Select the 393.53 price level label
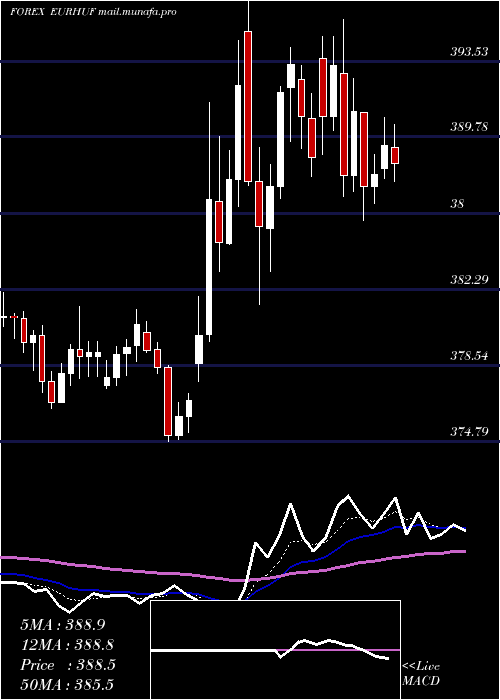The width and height of the screenshot is (500, 700). [469, 52]
